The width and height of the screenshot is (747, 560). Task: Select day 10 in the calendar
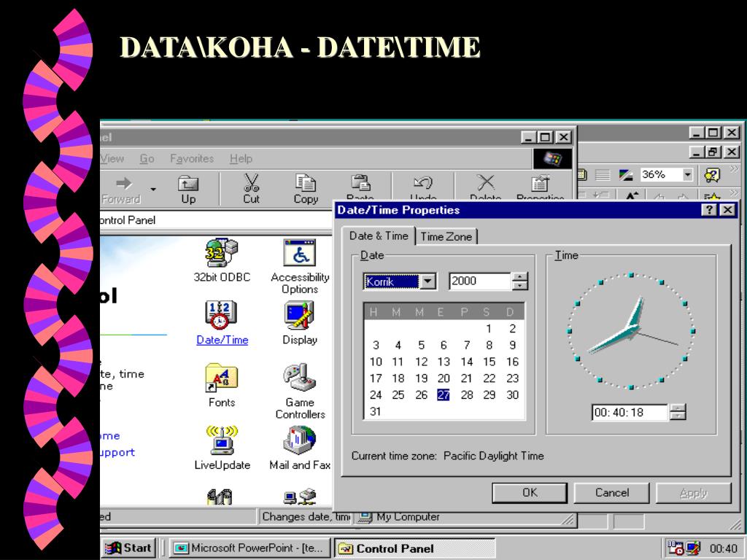(x=376, y=362)
